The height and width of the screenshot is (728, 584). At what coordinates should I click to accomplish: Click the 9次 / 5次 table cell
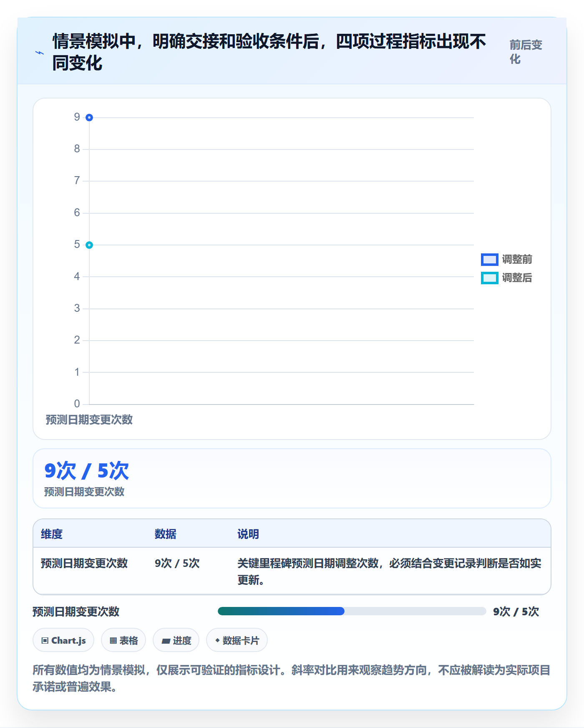point(177,563)
